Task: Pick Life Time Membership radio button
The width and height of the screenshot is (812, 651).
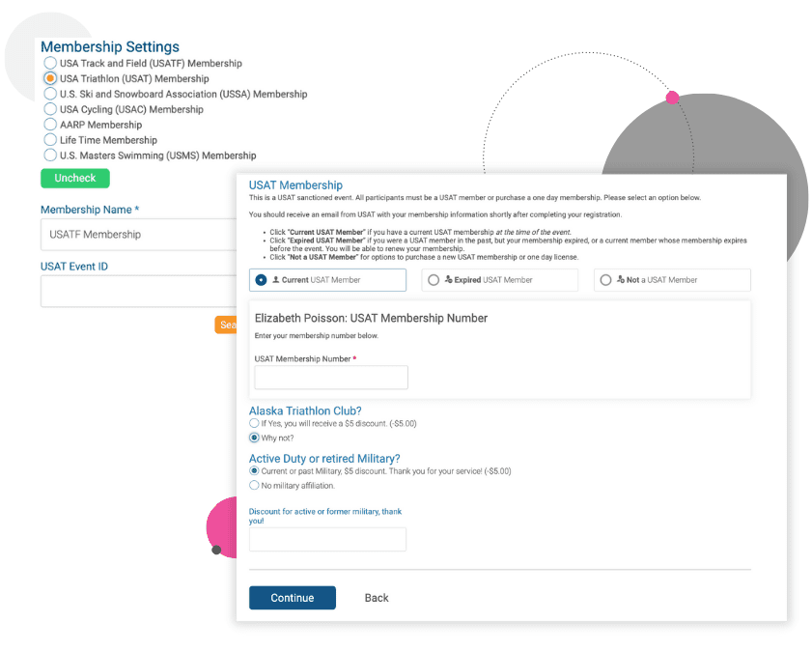Action: (50, 140)
